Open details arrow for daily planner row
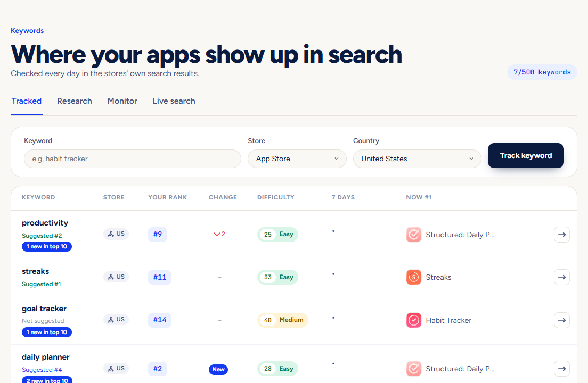 (562, 369)
